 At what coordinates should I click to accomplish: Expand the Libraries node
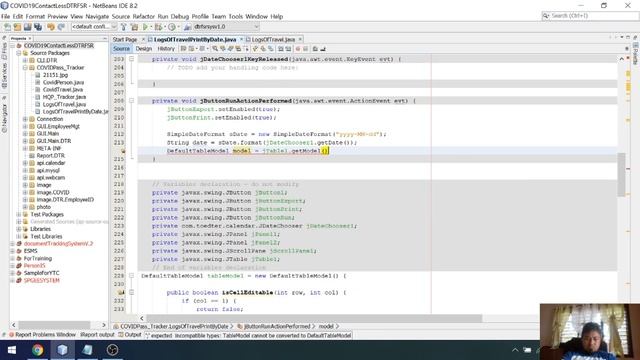click(x=19, y=229)
